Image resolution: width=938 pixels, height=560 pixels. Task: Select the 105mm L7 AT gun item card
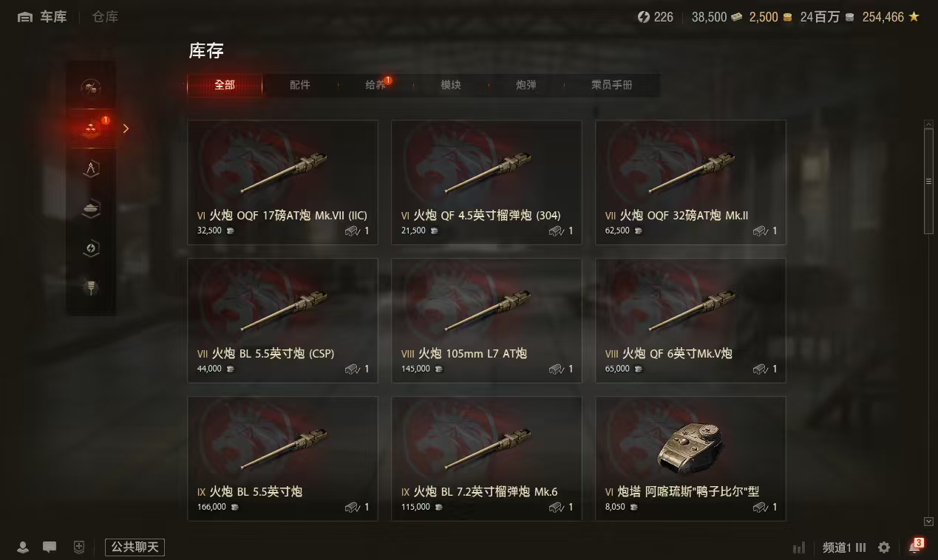(486, 321)
